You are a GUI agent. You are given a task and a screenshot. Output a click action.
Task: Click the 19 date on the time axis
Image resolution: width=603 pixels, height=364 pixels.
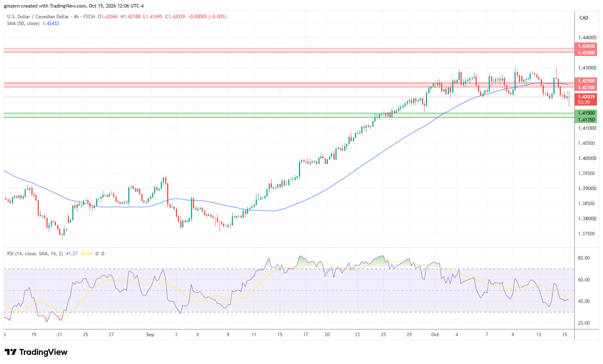click(34, 335)
